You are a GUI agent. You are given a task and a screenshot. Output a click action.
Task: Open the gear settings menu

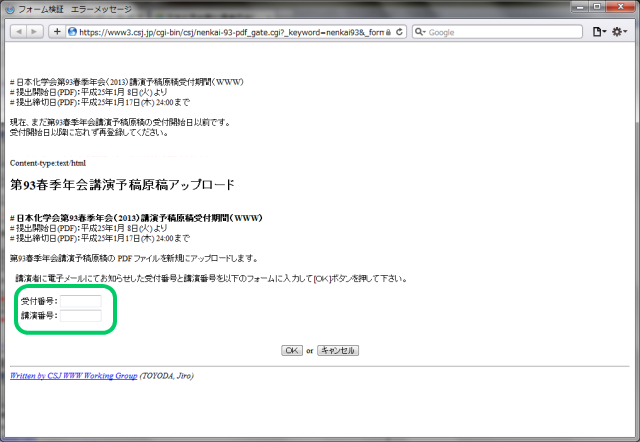620,32
